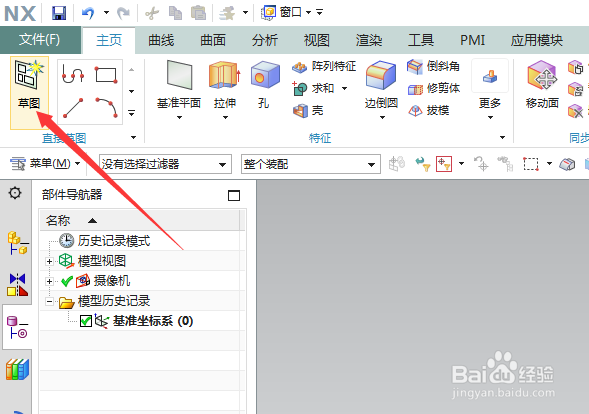Start a new 草图 sketch
Viewport: 589px width, 414px height.
pos(29,92)
